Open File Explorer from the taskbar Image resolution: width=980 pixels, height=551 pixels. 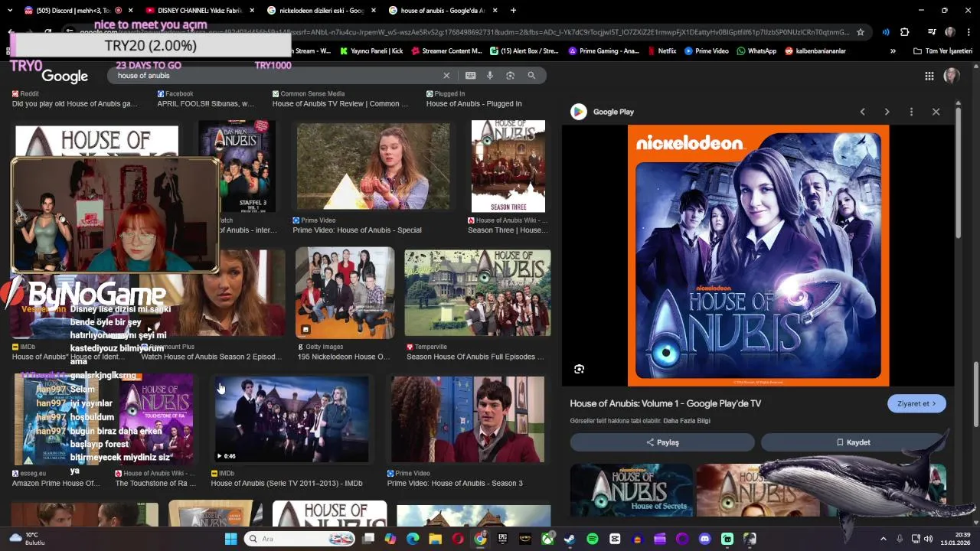click(x=435, y=539)
